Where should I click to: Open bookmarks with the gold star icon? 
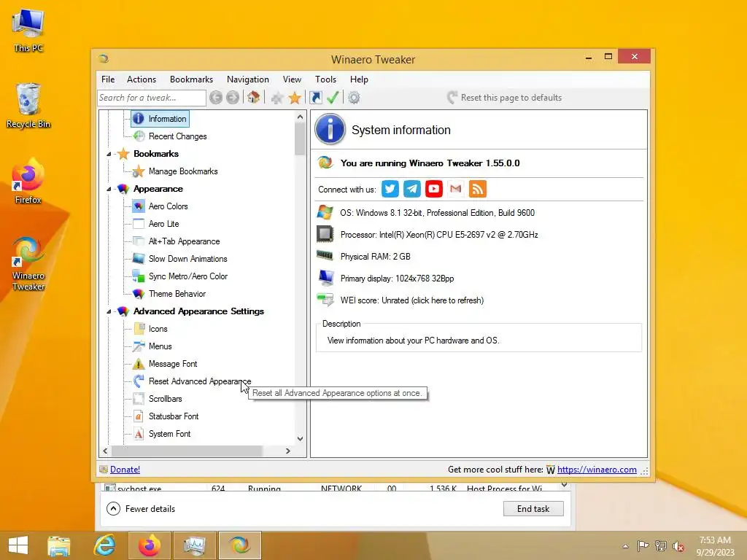[295, 98]
